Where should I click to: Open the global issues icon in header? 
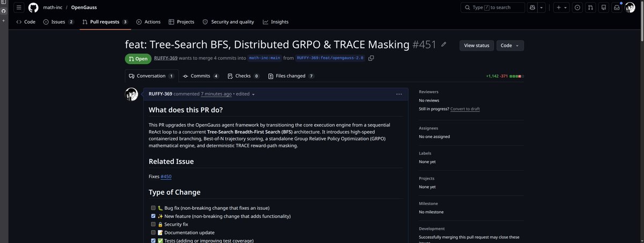tap(577, 8)
